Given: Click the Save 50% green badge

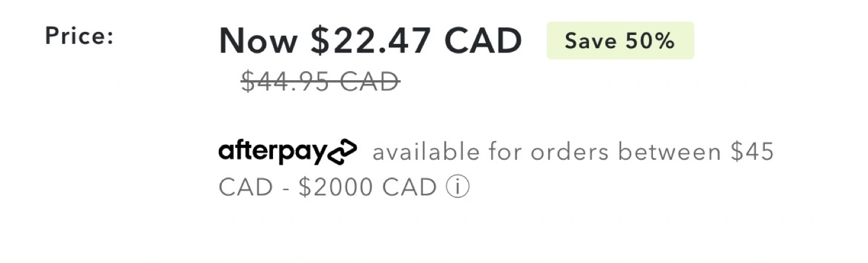Looking at the screenshot, I should coord(620,41).
